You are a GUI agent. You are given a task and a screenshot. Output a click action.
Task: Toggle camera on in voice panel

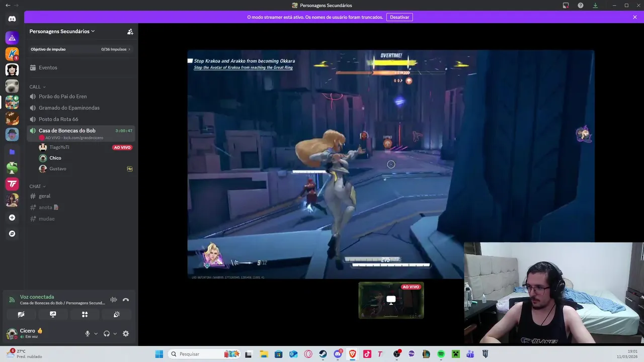pos(21,314)
